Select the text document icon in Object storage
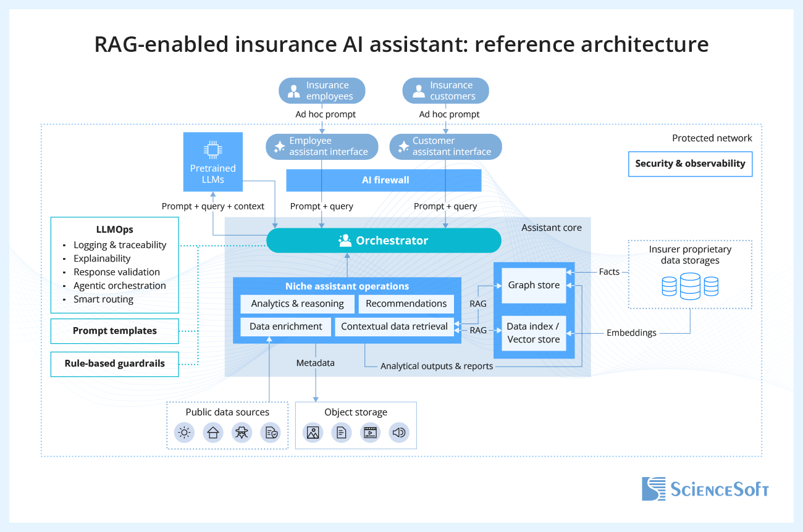Image resolution: width=803 pixels, height=532 pixels. pos(342,433)
